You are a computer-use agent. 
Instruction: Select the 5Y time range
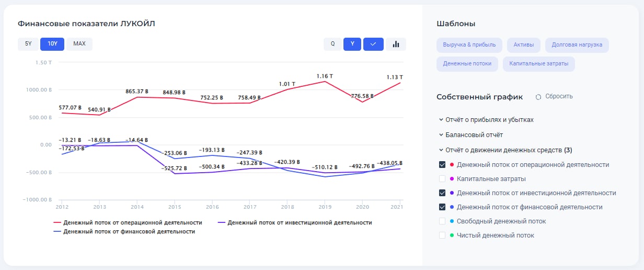click(x=28, y=44)
